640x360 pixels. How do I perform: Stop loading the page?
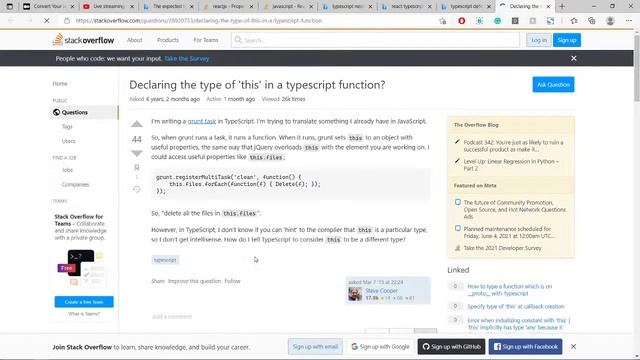tap(47, 20)
